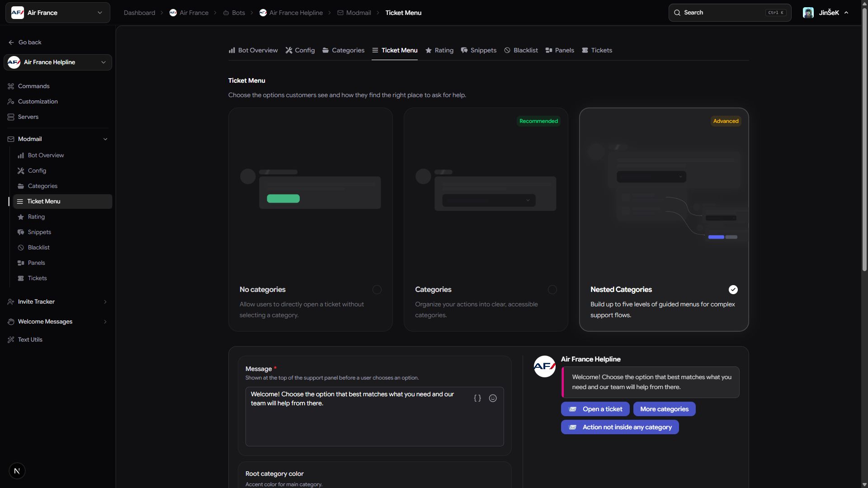The height and width of the screenshot is (488, 868).
Task: Click the Panels icon in sidebar
Action: [x=21, y=263]
